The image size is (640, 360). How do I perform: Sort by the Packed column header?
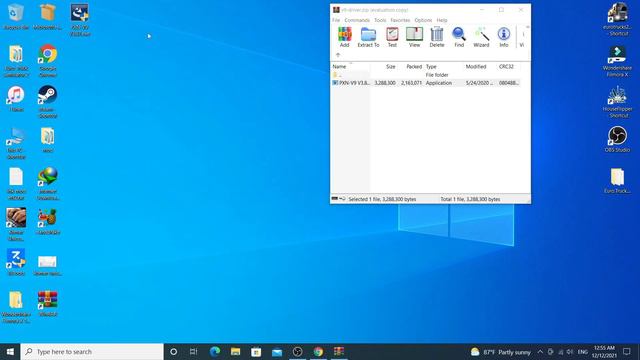(x=411, y=66)
